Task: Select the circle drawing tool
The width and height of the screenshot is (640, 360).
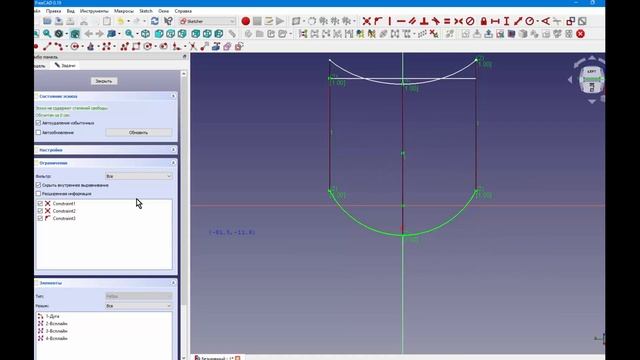Action: [75, 47]
